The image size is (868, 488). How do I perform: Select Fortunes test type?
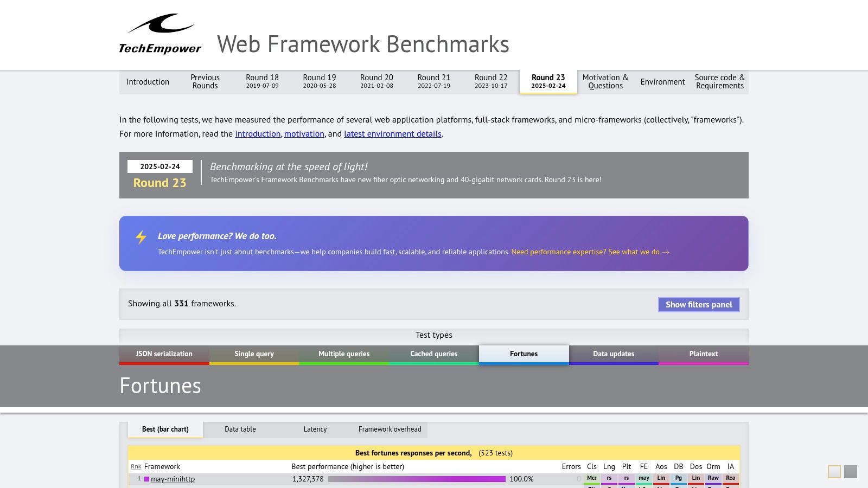click(524, 354)
